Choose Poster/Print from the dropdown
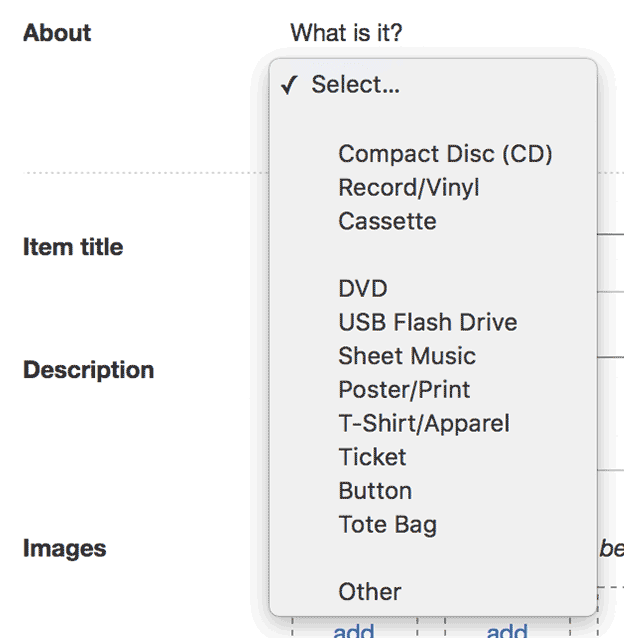Image resolution: width=624 pixels, height=638 pixels. [404, 390]
